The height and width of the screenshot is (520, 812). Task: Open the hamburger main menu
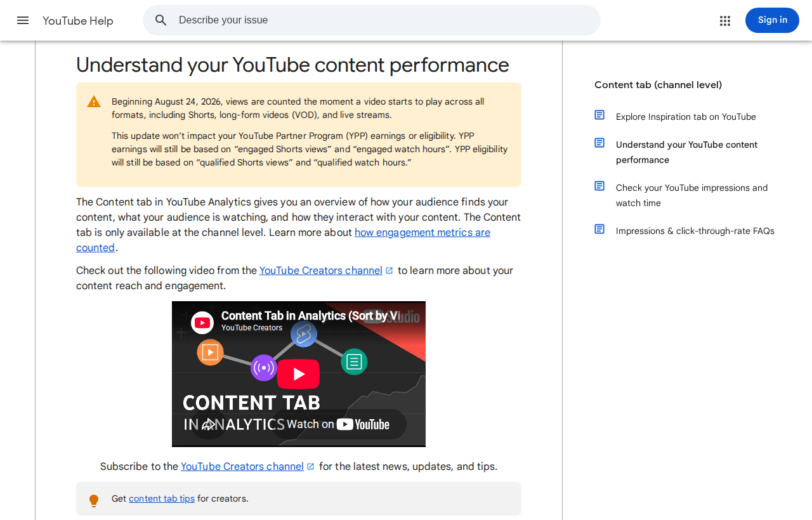[x=23, y=20]
